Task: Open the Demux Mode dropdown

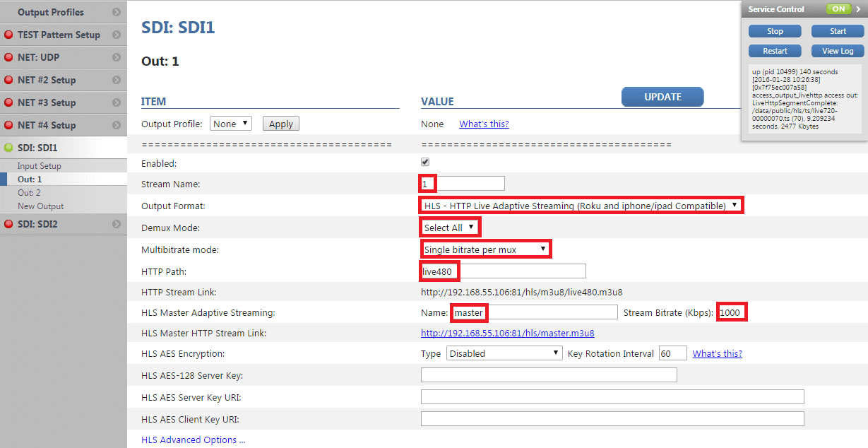Action: (x=449, y=228)
